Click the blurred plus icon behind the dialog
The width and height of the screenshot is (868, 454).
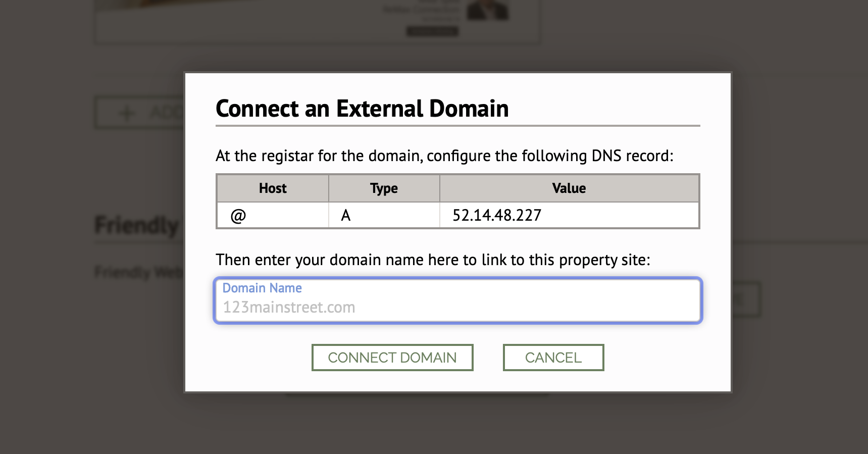[127, 113]
